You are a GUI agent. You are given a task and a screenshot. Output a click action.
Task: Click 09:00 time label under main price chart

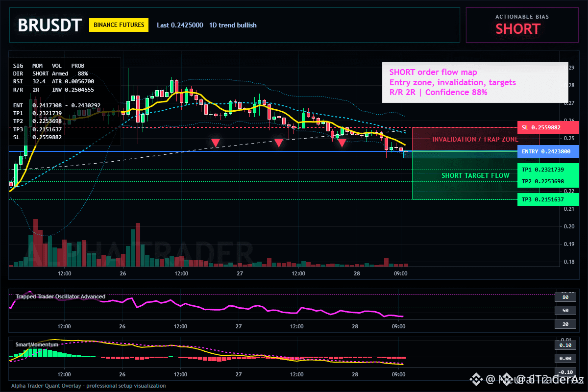400,273
